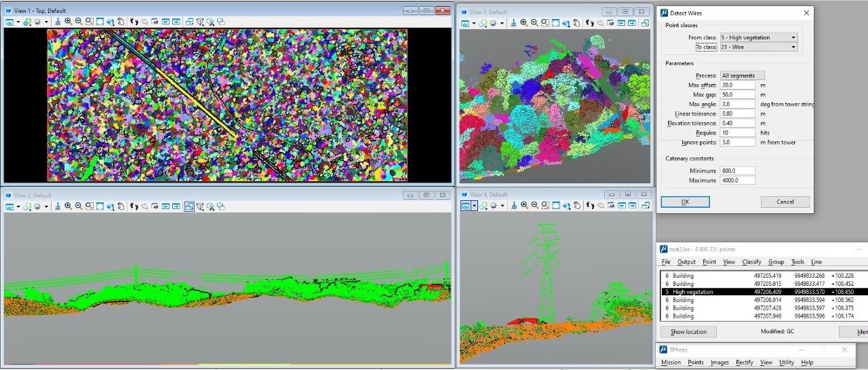Click Pan View hand icon in View 4
The image size is (868, 370).
(x=576, y=206)
